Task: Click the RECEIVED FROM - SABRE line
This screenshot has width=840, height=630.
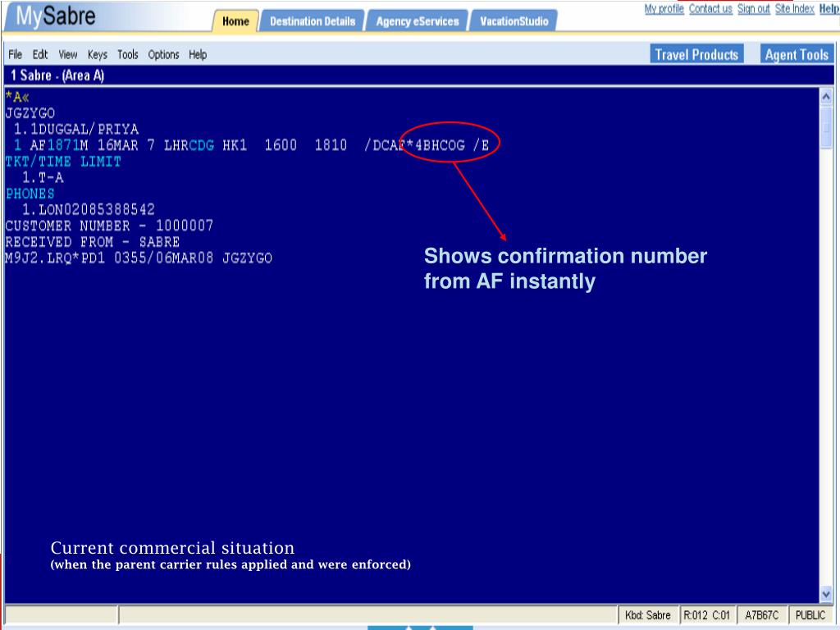Action: tap(92, 242)
